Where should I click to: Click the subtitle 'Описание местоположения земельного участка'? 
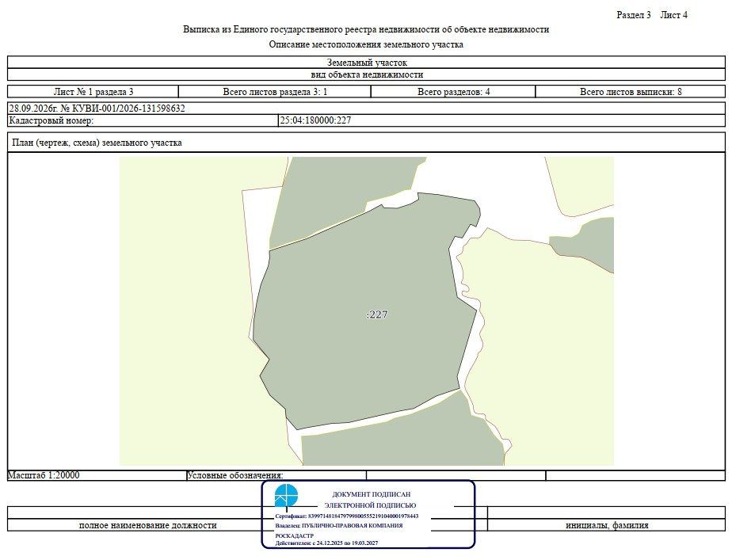tap(366, 45)
